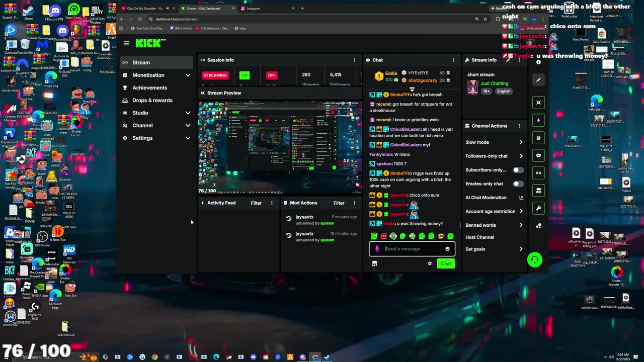The height and width of the screenshot is (362, 644).
Task: Open Mod Actions options menu
Action: pos(354,203)
